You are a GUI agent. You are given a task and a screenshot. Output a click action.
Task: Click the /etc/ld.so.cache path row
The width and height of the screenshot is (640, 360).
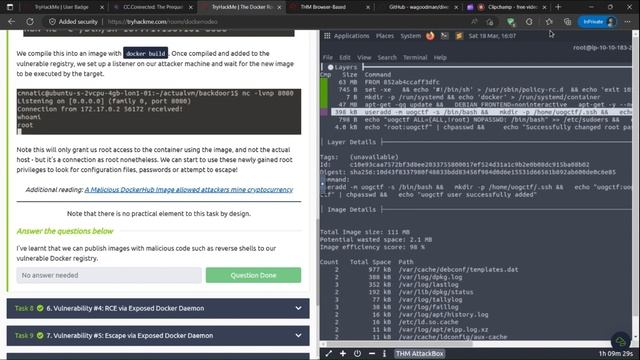[429, 322]
